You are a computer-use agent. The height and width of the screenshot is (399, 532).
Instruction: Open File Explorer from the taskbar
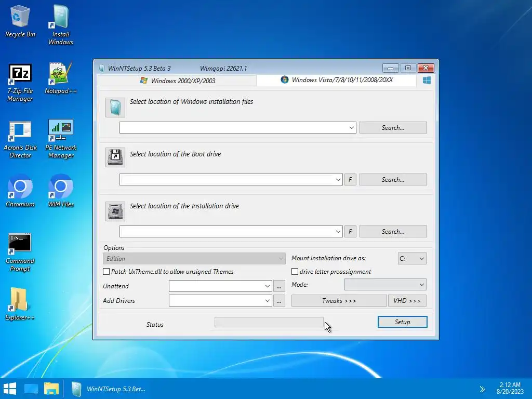point(51,389)
